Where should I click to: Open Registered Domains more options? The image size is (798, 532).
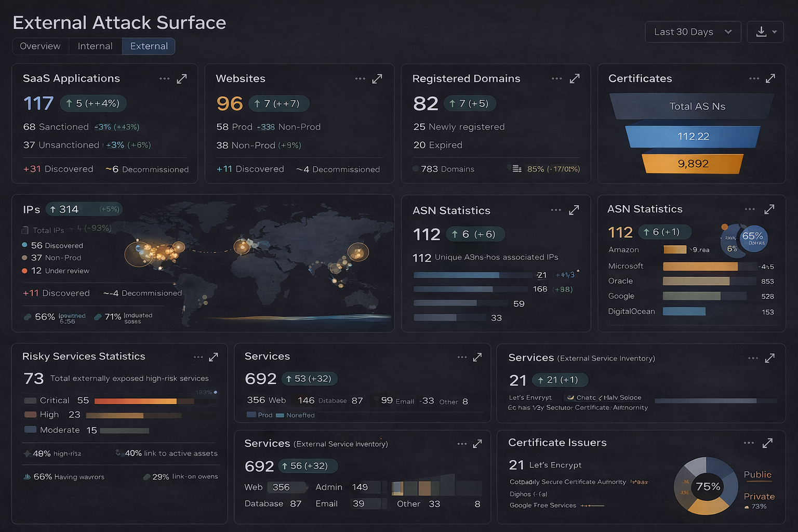pyautogui.click(x=557, y=79)
